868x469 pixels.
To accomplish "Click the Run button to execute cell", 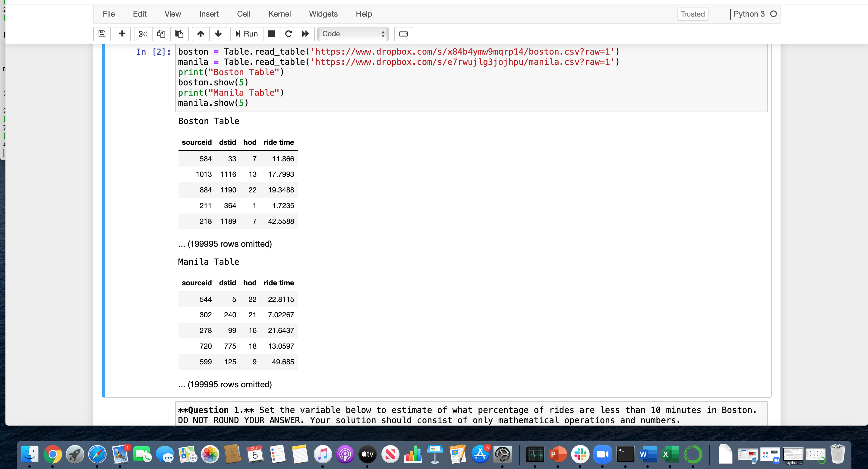I will click(246, 33).
